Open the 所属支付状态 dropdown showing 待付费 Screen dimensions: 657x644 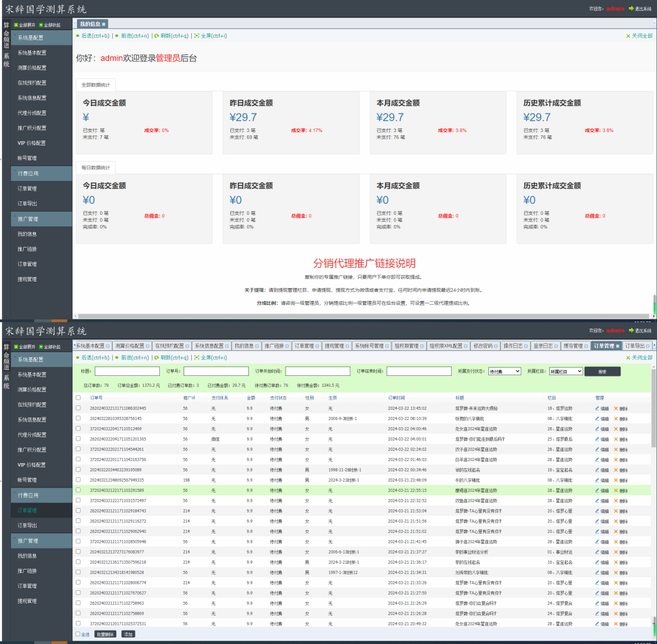coord(504,371)
